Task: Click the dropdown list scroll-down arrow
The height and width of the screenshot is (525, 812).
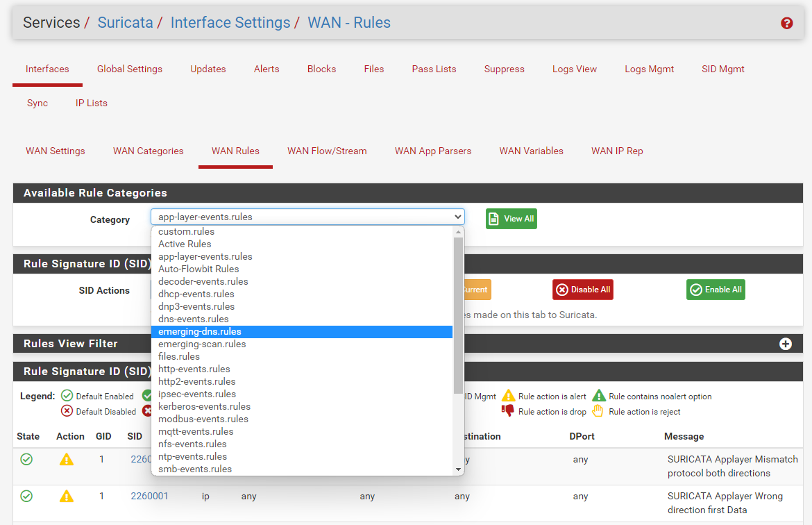Action: point(458,469)
